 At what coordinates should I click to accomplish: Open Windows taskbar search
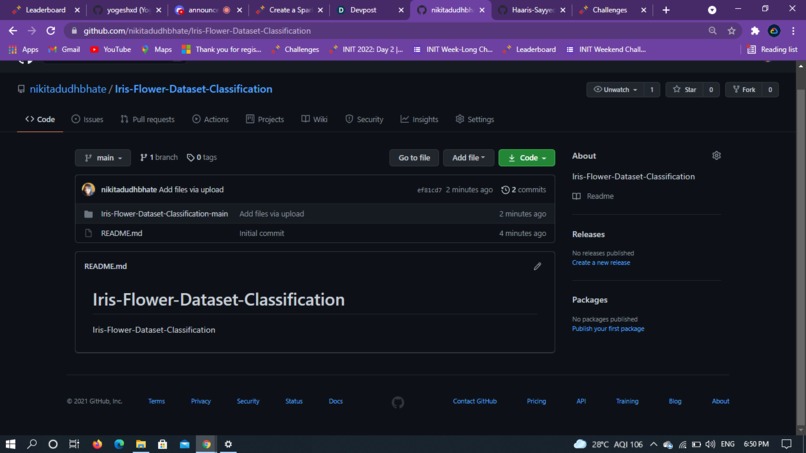32,444
